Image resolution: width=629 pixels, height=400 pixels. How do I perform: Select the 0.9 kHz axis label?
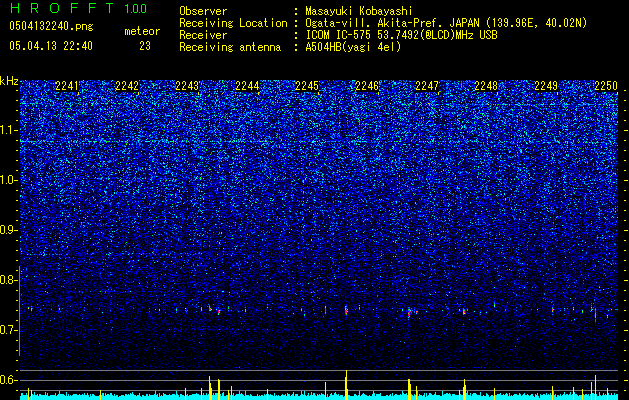(8, 230)
